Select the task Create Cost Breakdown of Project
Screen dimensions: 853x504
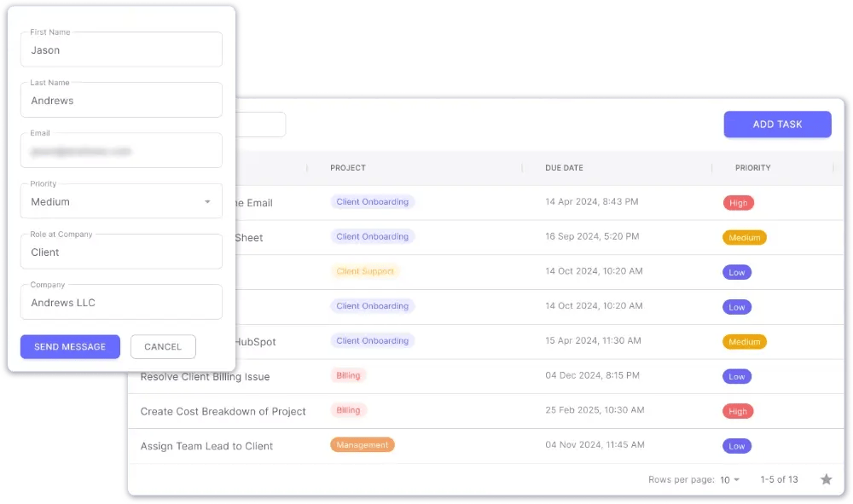(223, 410)
